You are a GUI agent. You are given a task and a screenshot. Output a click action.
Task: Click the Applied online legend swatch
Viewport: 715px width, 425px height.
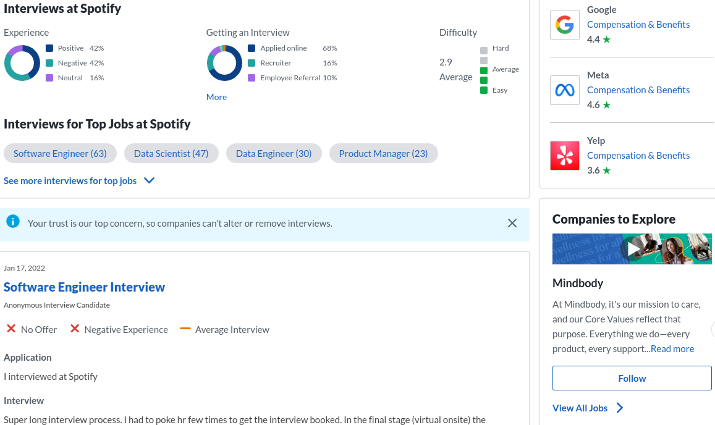(251, 48)
